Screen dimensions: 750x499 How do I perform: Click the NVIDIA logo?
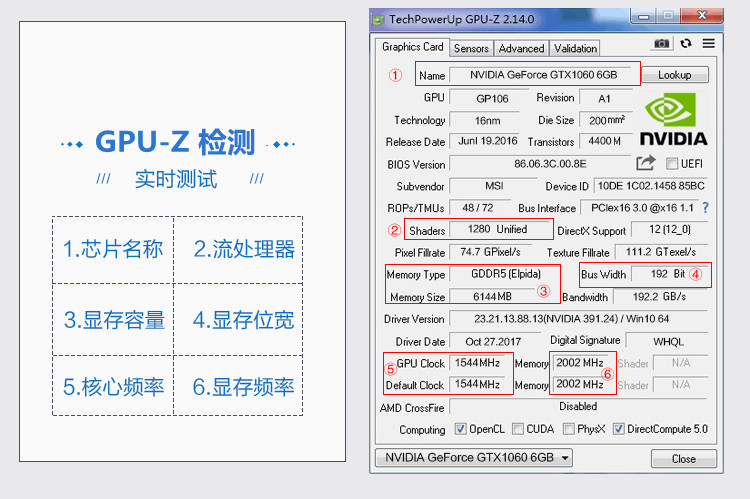pyautogui.click(x=673, y=120)
